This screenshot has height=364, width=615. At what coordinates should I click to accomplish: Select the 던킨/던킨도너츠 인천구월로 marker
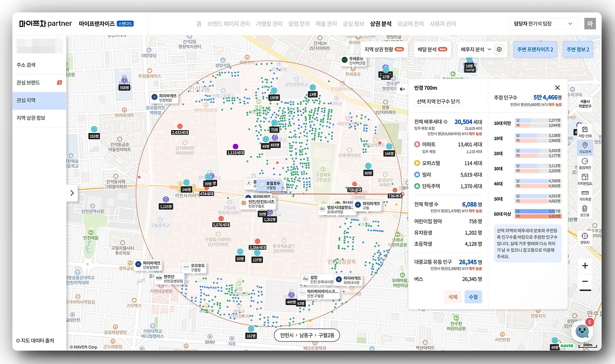click(x=258, y=204)
